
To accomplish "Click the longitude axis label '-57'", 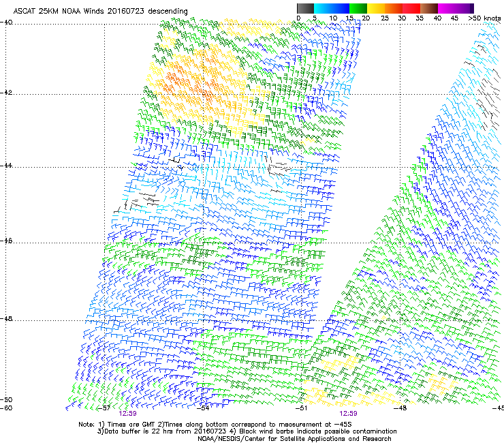I will [104, 408].
